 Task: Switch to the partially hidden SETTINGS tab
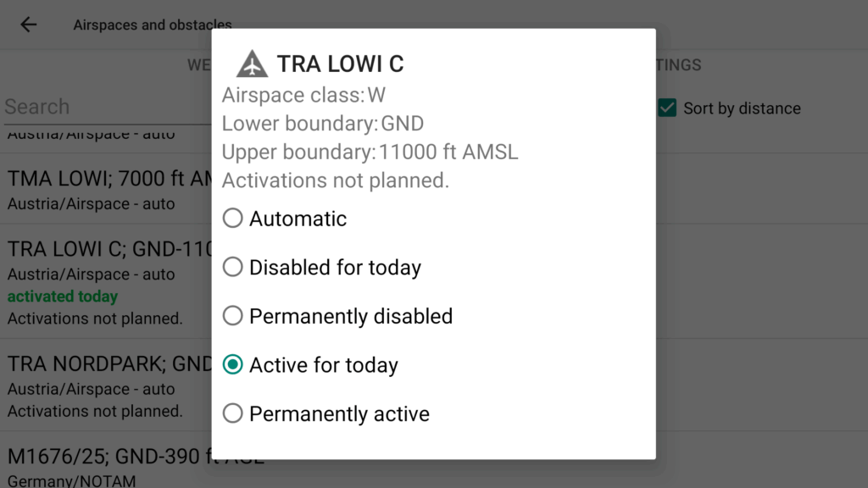tap(679, 65)
